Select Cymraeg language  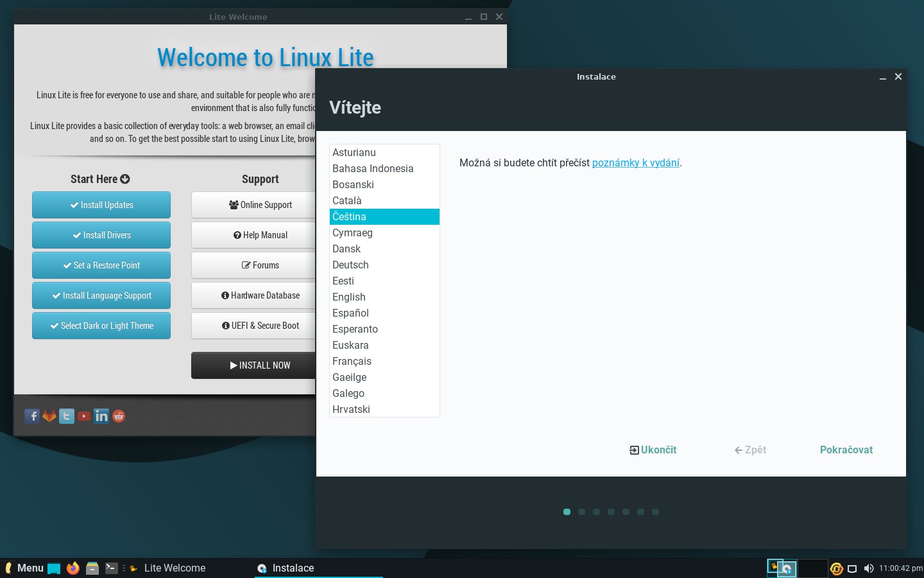(384, 232)
